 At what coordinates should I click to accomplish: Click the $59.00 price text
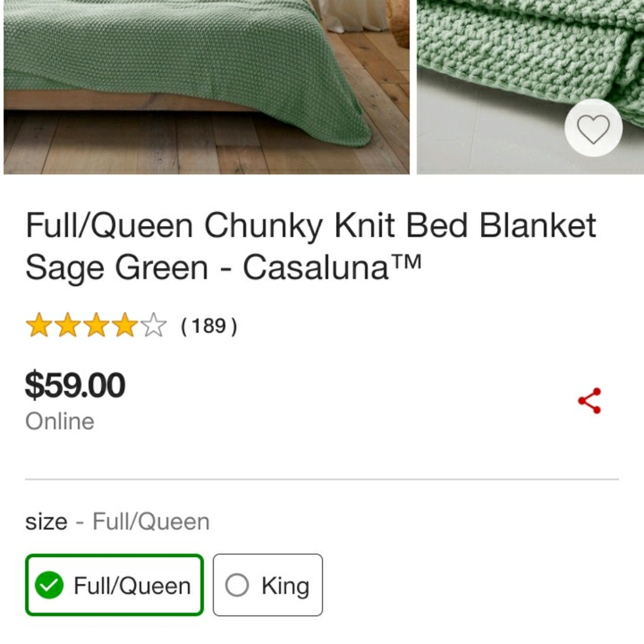pos(75,384)
